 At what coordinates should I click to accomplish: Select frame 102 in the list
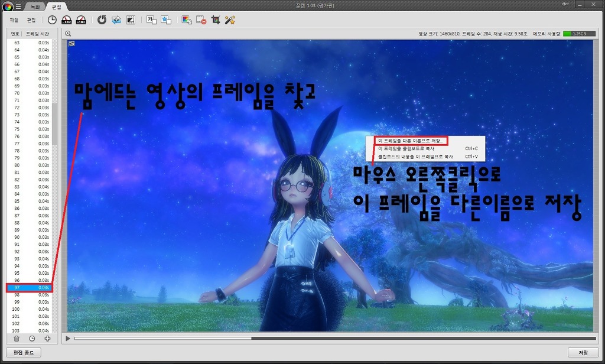30,324
